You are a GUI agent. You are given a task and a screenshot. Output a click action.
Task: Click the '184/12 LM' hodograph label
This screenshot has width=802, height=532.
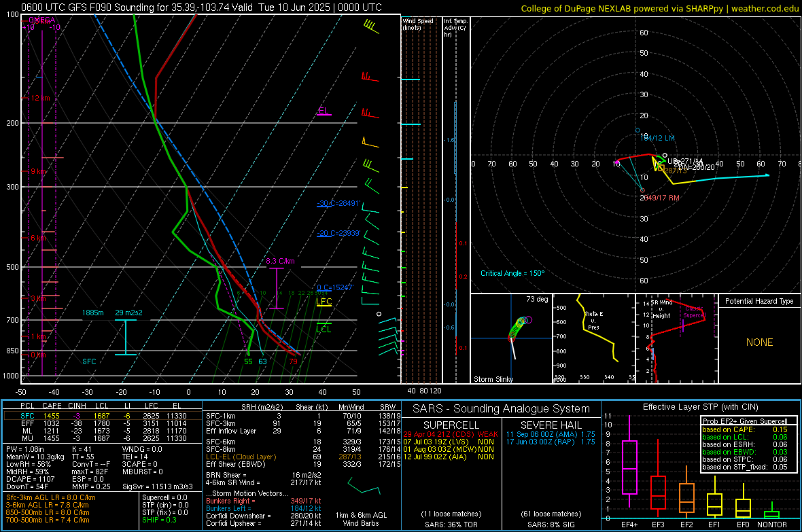pyautogui.click(x=657, y=138)
